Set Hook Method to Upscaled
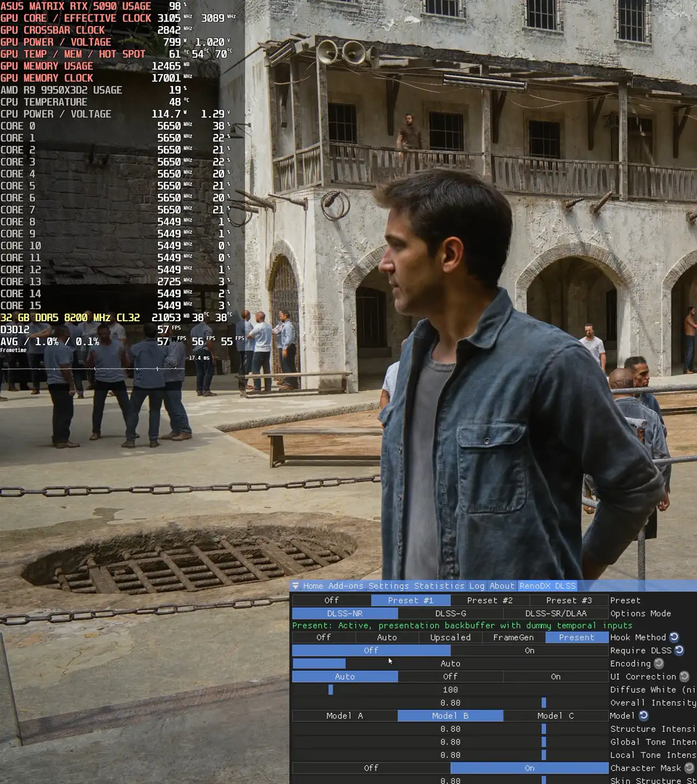This screenshot has width=697, height=784. click(x=450, y=637)
